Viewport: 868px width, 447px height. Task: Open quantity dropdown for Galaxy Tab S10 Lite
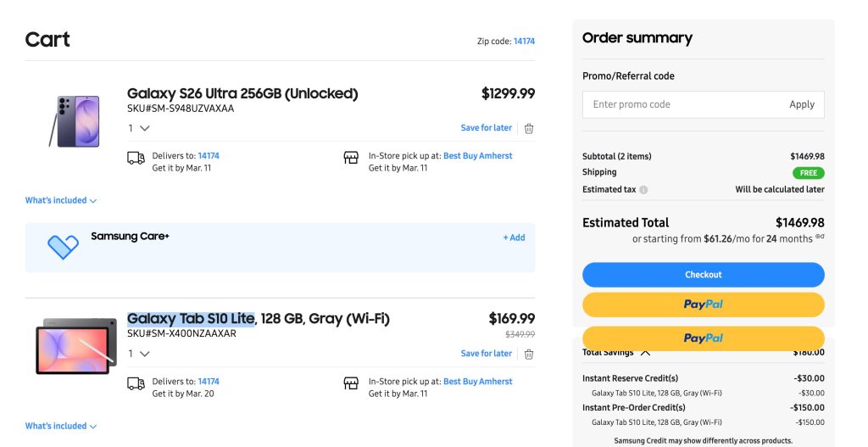(x=140, y=354)
